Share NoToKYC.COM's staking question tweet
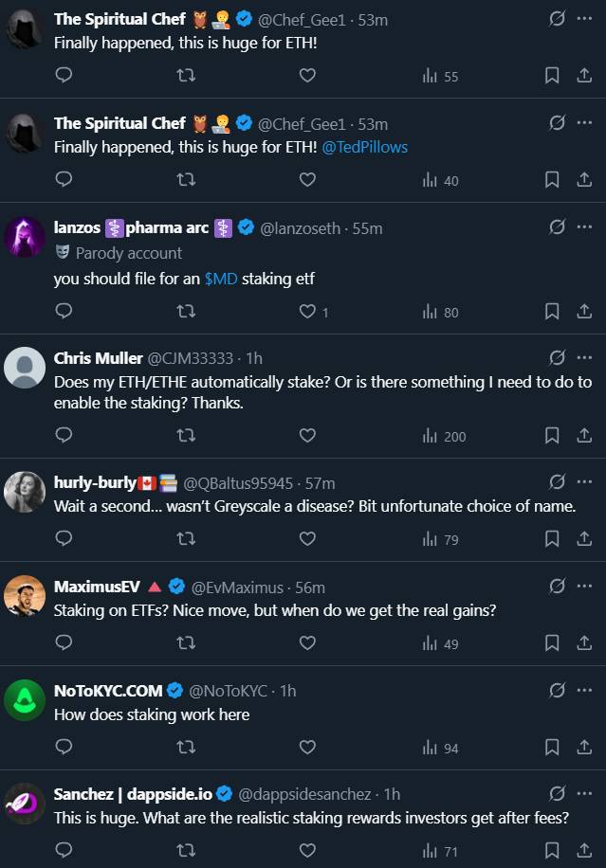The width and height of the screenshot is (606, 868). (x=584, y=748)
